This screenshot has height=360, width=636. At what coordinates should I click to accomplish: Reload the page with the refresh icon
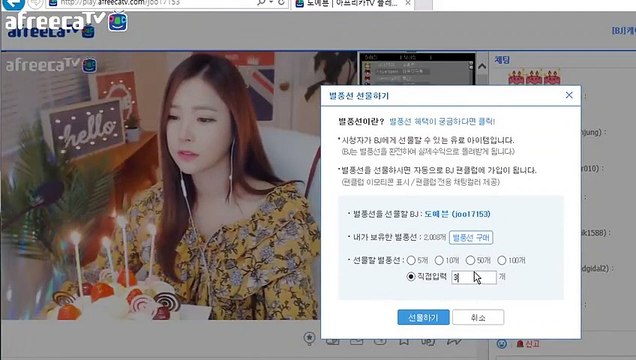[281, 3]
